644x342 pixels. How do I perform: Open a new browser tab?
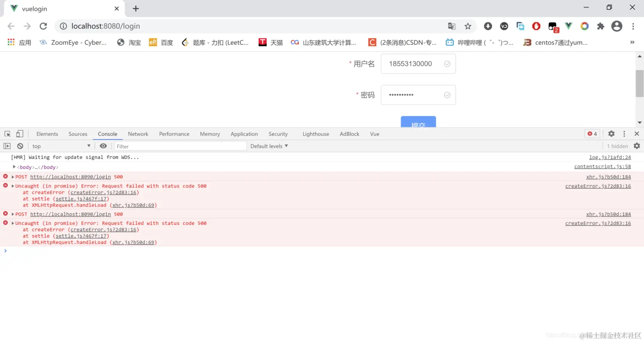[136, 9]
